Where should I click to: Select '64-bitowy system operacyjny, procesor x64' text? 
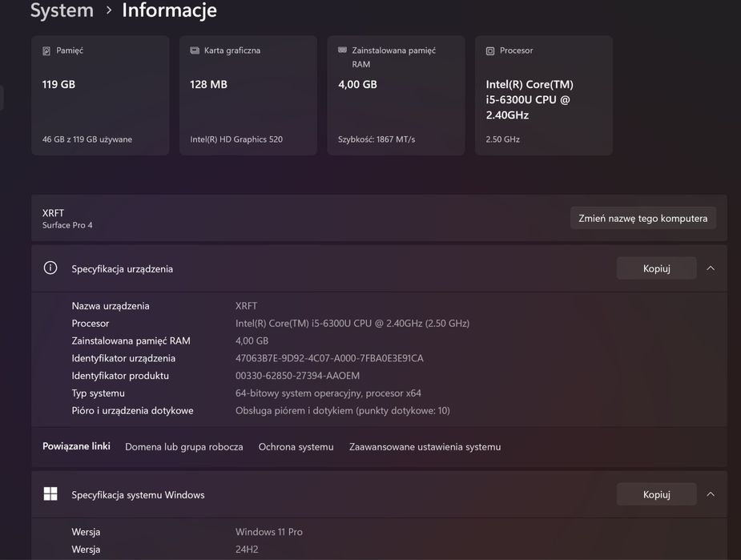coord(328,393)
